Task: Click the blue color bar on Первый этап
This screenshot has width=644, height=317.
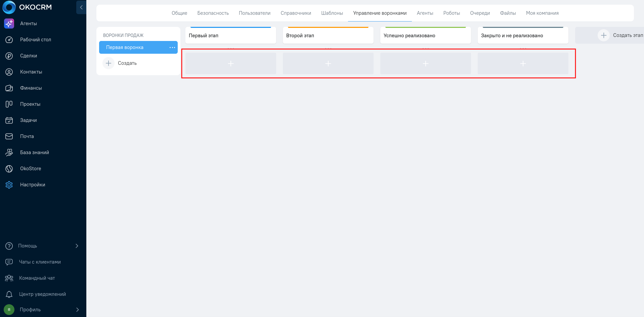Action: [230, 28]
